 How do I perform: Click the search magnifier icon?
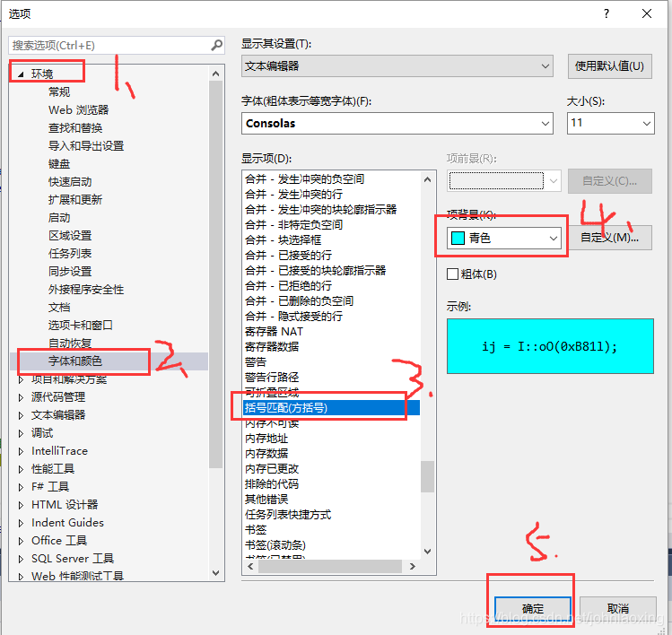coord(217,45)
